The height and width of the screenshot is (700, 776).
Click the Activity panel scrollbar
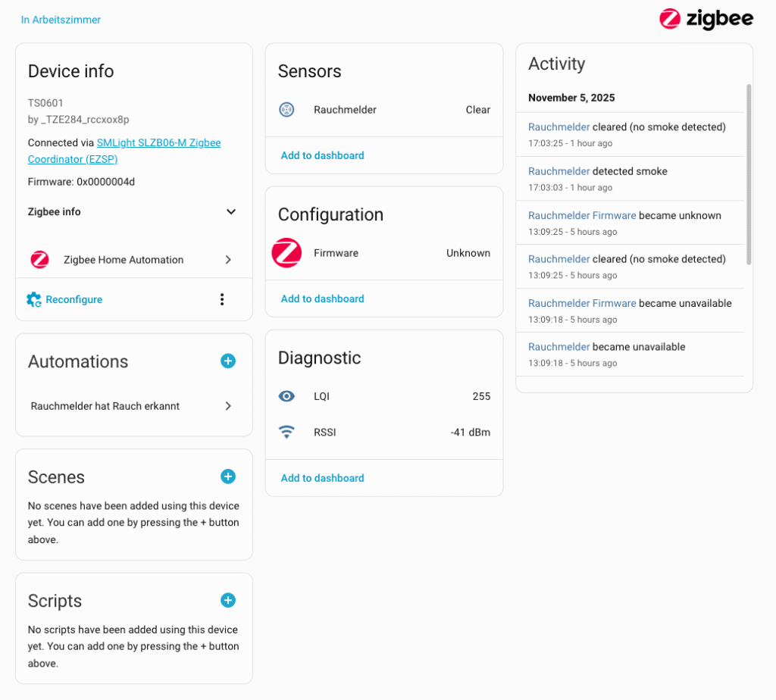pos(749,174)
